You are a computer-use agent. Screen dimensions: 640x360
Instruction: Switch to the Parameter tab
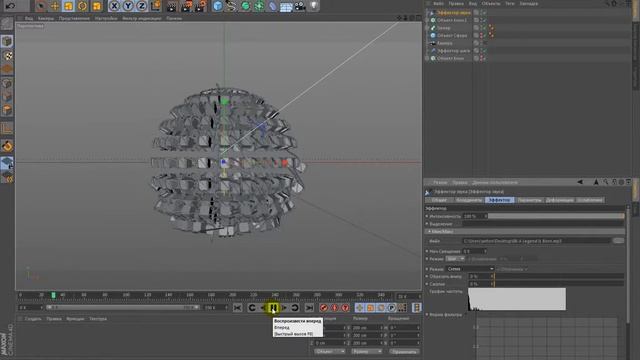(x=529, y=200)
